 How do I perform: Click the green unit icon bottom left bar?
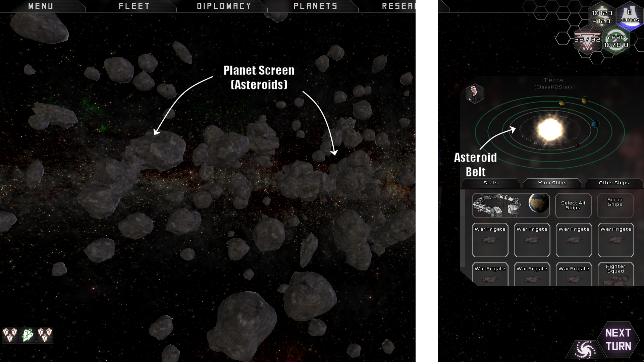[x=27, y=335]
